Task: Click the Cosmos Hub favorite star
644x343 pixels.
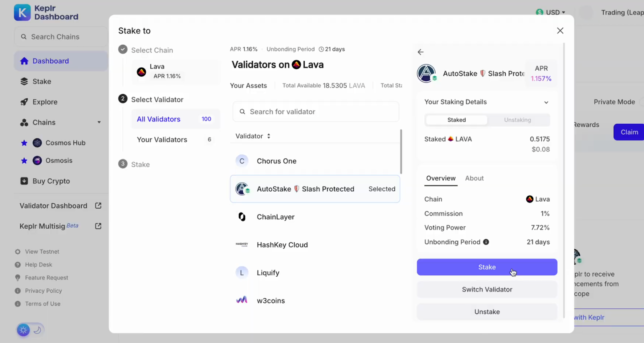Action: point(24,143)
